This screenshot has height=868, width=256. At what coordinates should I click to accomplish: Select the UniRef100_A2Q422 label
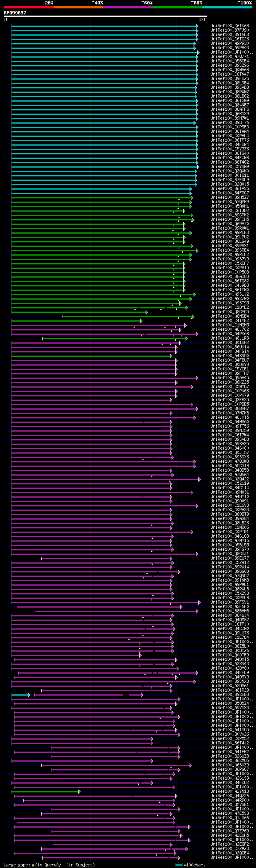pyautogui.click(x=230, y=479)
